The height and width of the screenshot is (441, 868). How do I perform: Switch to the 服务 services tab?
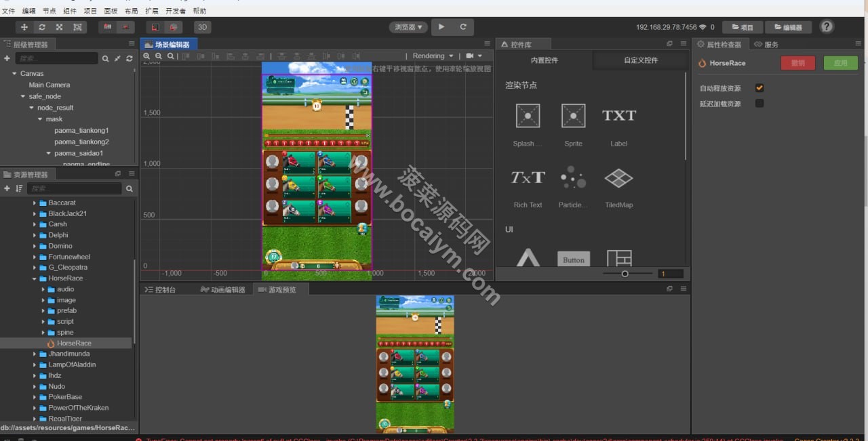click(766, 44)
